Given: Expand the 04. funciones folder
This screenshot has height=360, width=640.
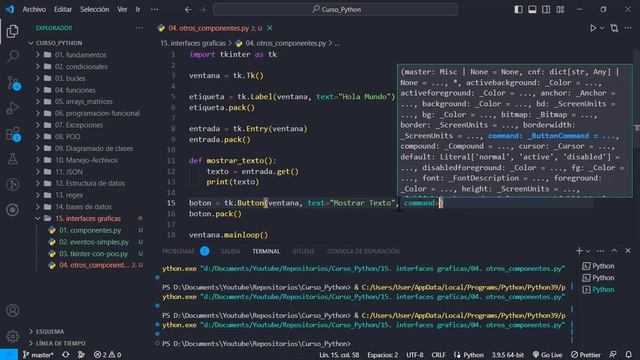Looking at the screenshot, I should (75, 90).
